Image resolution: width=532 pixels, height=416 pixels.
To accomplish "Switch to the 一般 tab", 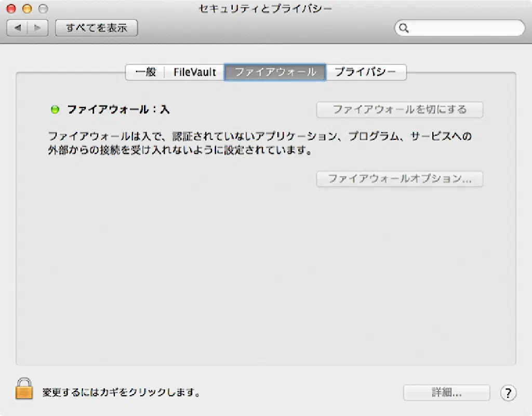I will coord(145,72).
